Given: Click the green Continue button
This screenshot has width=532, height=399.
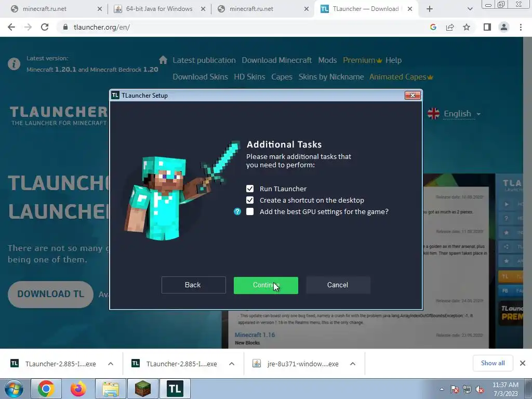Looking at the screenshot, I should [x=265, y=285].
